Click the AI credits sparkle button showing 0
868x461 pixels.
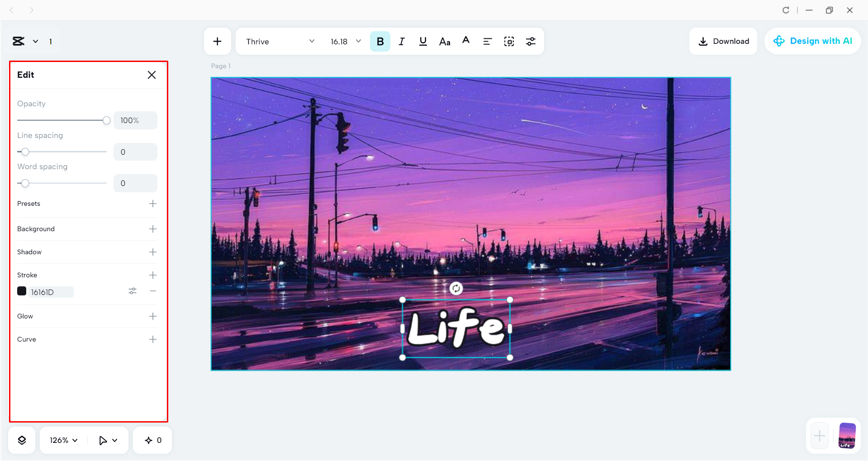[152, 439]
